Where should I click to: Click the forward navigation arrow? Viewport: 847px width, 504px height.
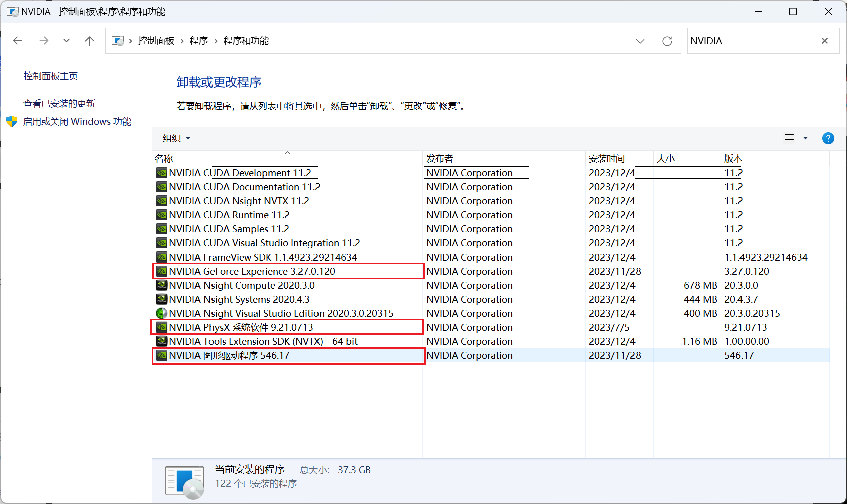pos(44,41)
